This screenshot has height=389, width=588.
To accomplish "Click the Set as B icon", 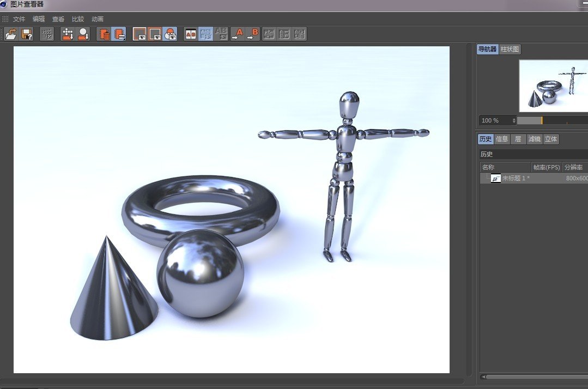I will (253, 34).
